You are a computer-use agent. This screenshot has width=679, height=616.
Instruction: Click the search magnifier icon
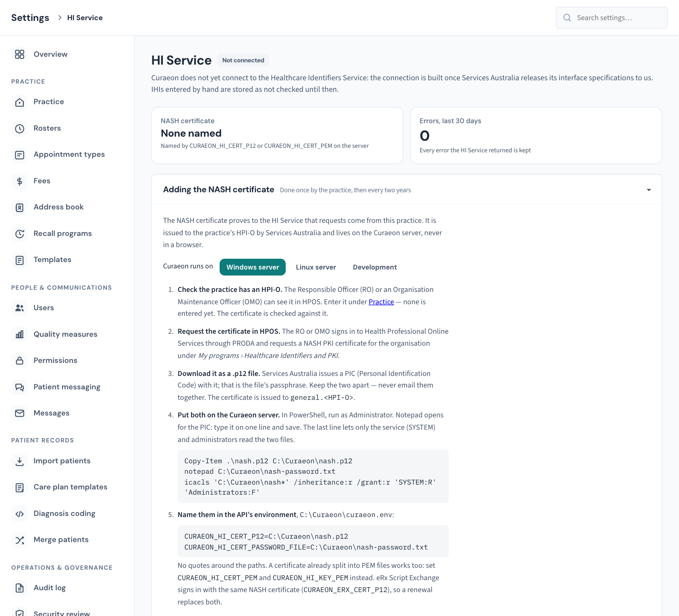pos(567,18)
